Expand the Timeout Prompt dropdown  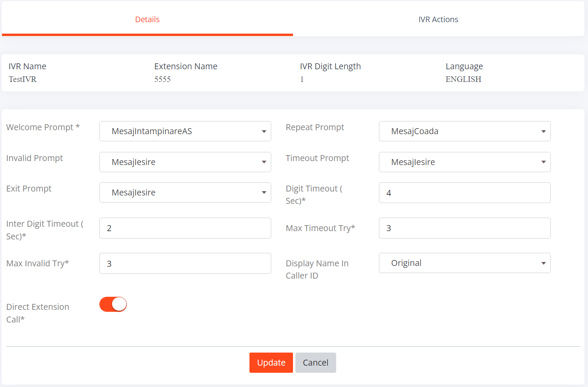[465, 162]
